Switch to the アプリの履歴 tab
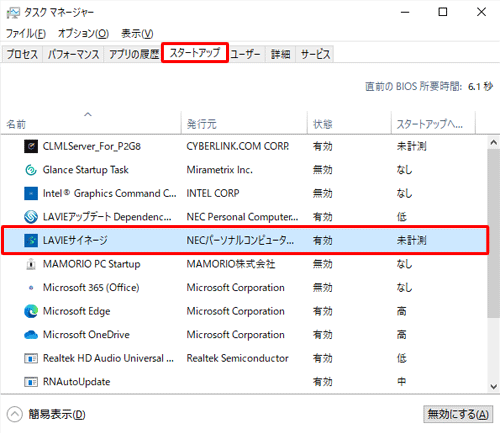This screenshot has height=434, width=500. pyautogui.click(x=134, y=54)
